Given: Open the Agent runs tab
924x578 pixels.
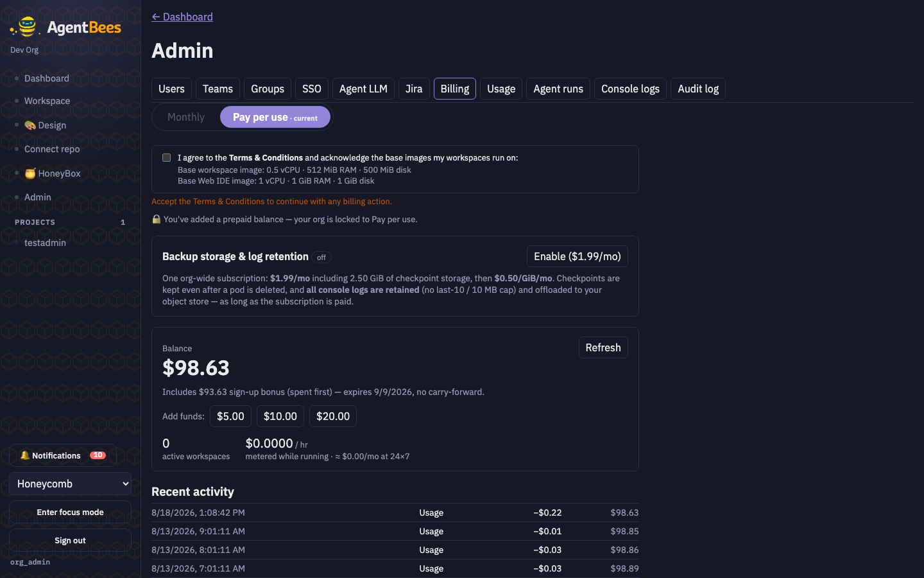Looking at the screenshot, I should (558, 89).
